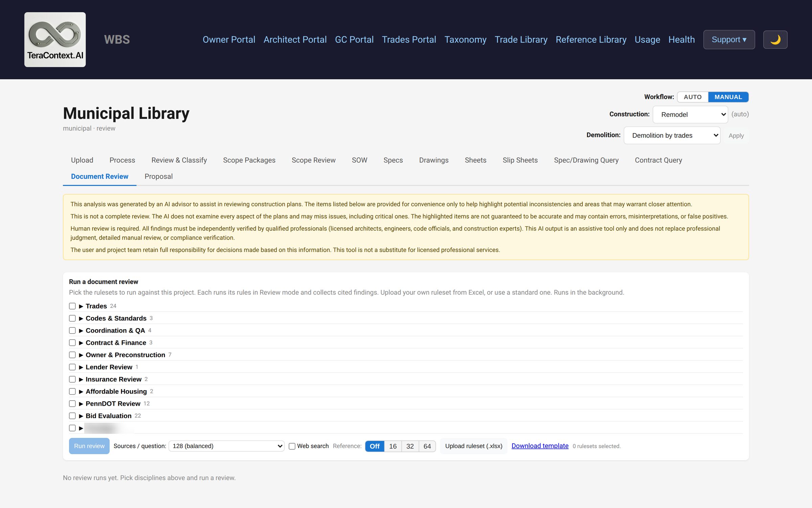Switch workflow to AUTO

693,97
